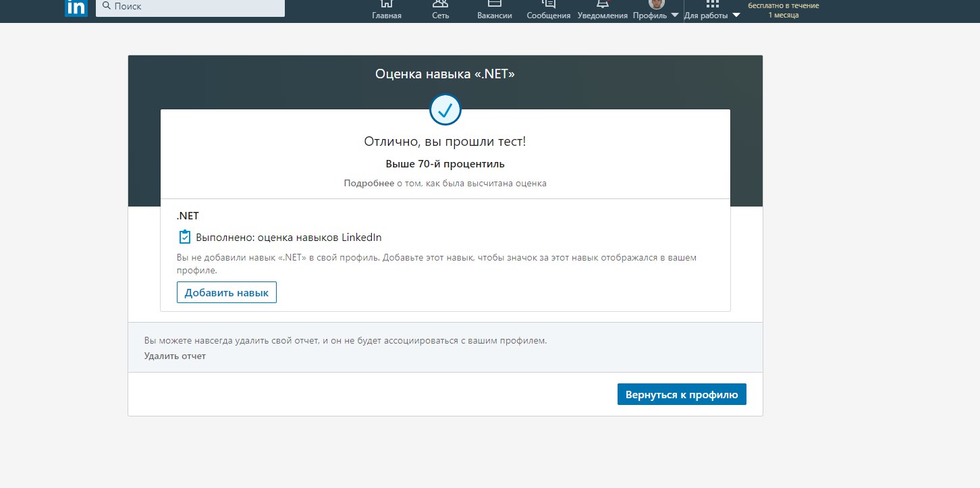
Task: Click the Добавить навык button
Action: click(x=227, y=292)
